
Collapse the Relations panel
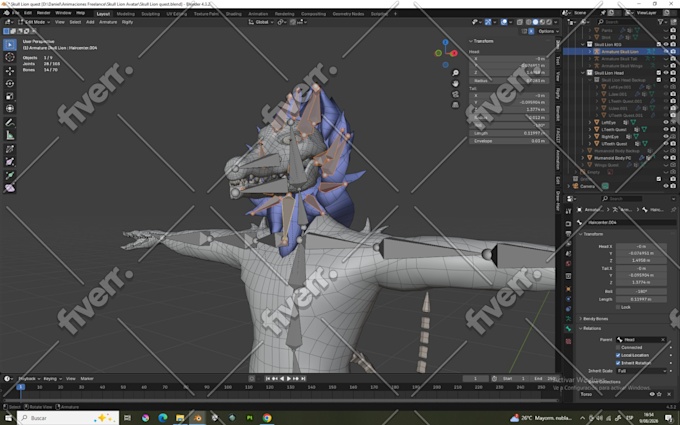pyautogui.click(x=592, y=328)
